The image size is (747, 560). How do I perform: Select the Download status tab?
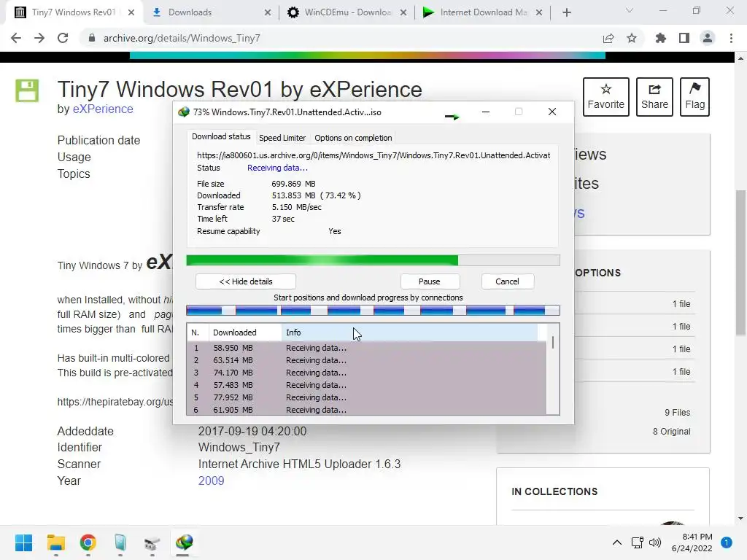(x=221, y=136)
